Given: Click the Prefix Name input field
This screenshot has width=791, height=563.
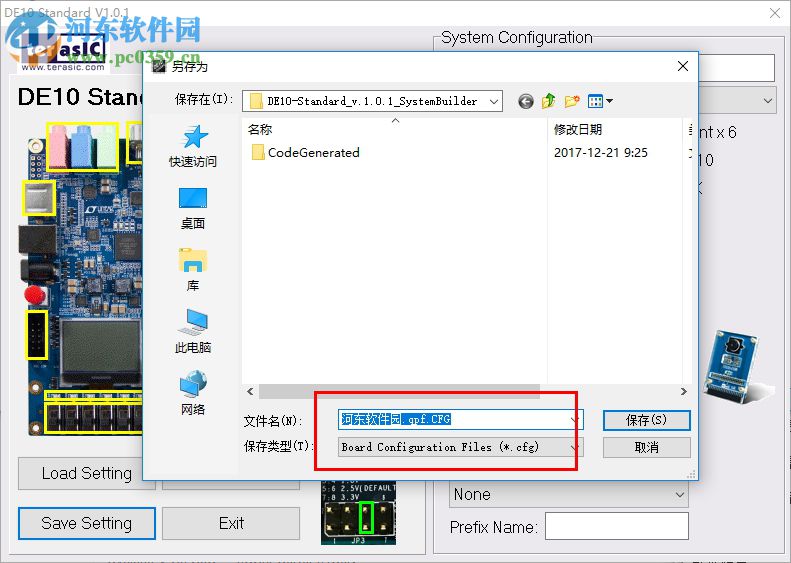Looking at the screenshot, I should pos(616,526).
